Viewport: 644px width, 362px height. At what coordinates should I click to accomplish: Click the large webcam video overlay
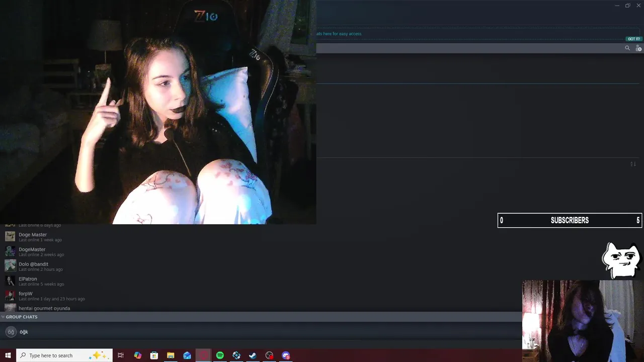tap(158, 112)
